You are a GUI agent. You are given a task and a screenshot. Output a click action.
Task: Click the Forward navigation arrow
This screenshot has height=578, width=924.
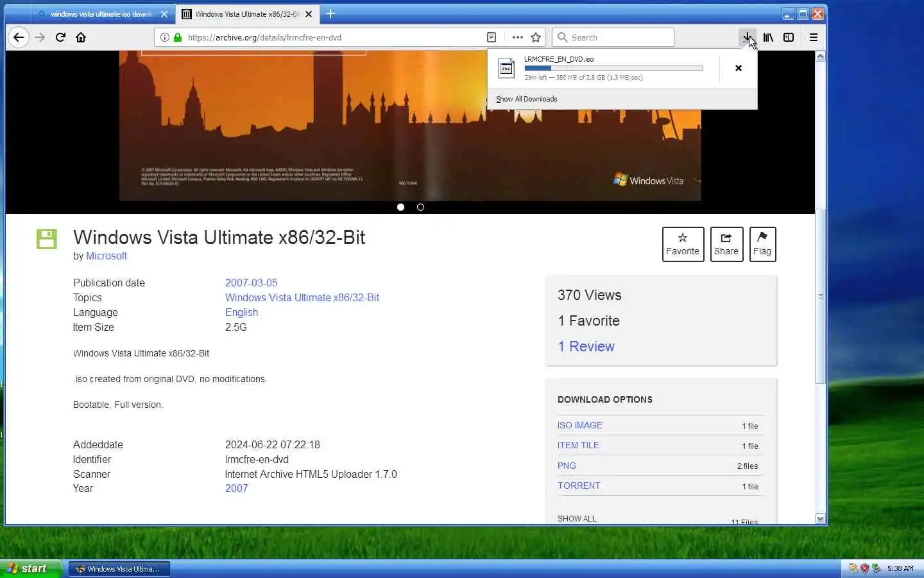[x=40, y=37]
